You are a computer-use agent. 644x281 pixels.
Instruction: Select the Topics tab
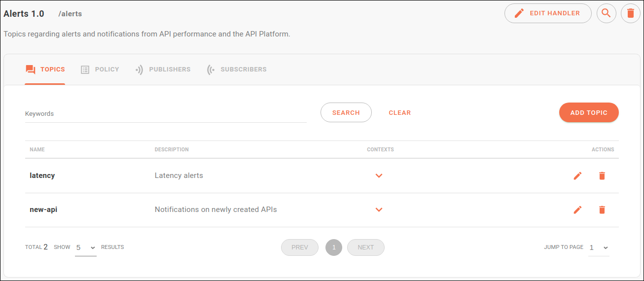tap(45, 70)
